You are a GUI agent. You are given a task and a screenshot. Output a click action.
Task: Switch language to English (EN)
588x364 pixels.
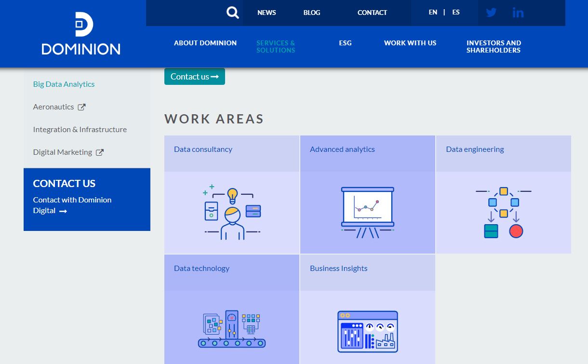coord(433,12)
